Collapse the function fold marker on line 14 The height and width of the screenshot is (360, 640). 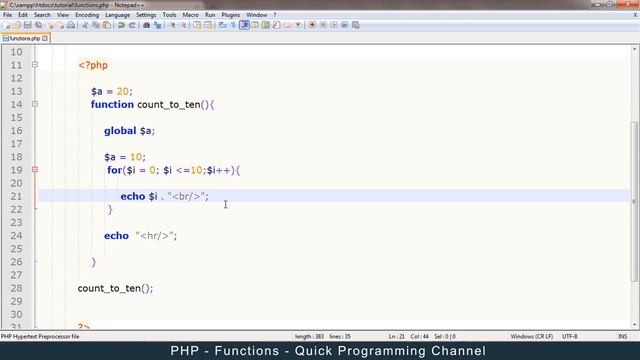[x=35, y=104]
